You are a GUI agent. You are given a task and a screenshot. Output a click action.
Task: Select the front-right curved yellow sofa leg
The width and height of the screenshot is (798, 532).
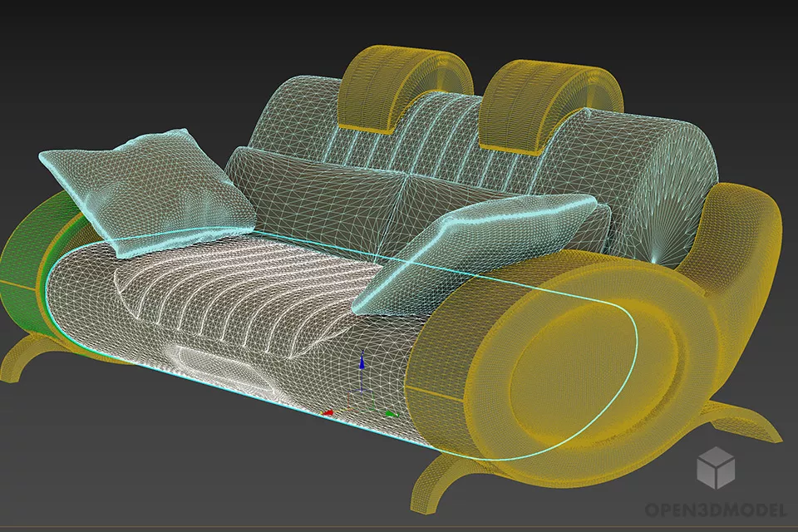coord(448,481)
